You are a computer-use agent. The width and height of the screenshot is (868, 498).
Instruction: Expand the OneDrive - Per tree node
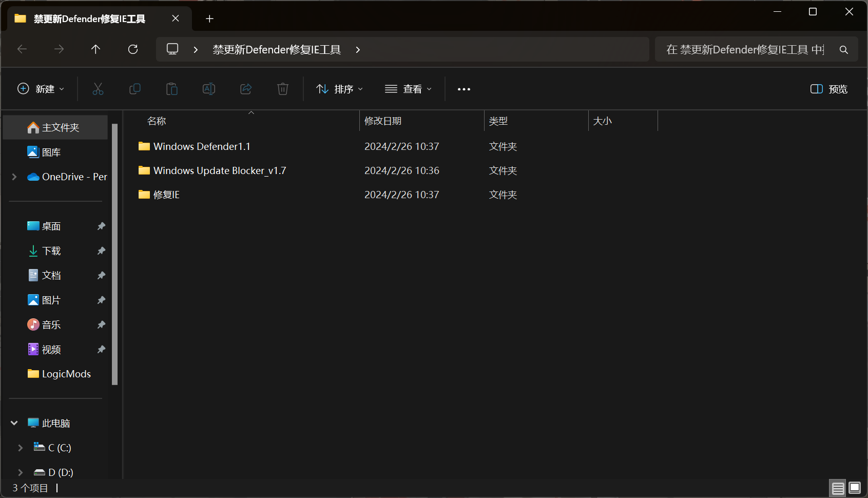click(x=14, y=177)
